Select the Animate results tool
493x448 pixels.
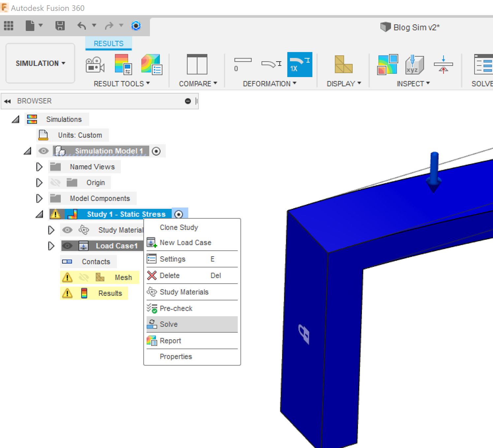(95, 65)
